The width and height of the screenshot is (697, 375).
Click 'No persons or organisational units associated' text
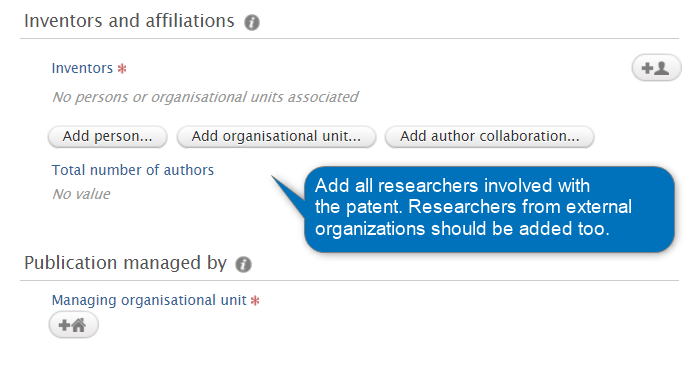[x=205, y=97]
